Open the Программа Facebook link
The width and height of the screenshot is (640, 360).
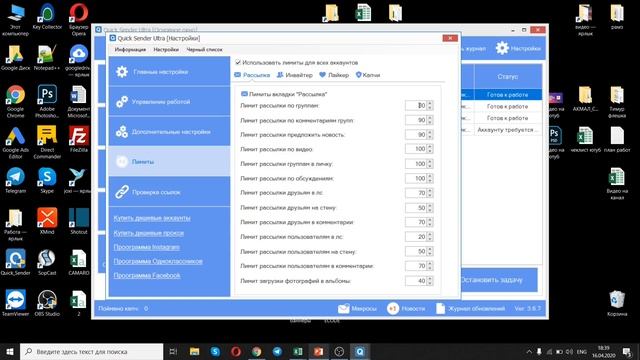(147, 276)
